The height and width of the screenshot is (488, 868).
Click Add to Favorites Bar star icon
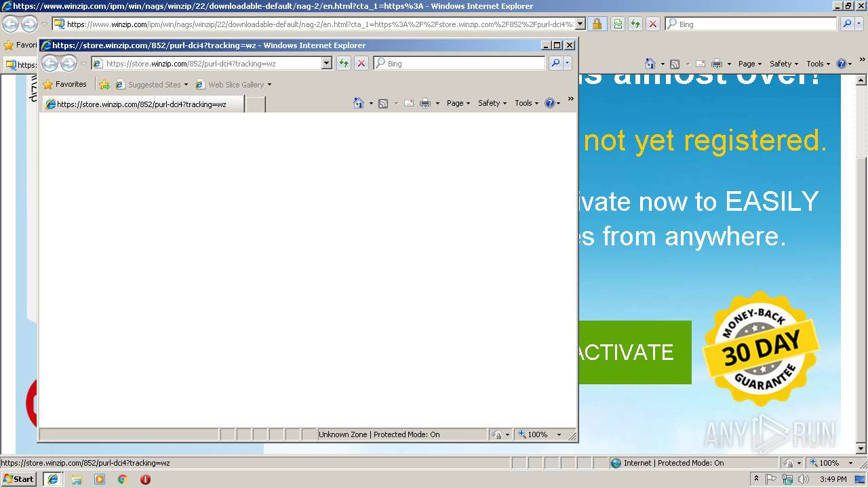coord(104,85)
